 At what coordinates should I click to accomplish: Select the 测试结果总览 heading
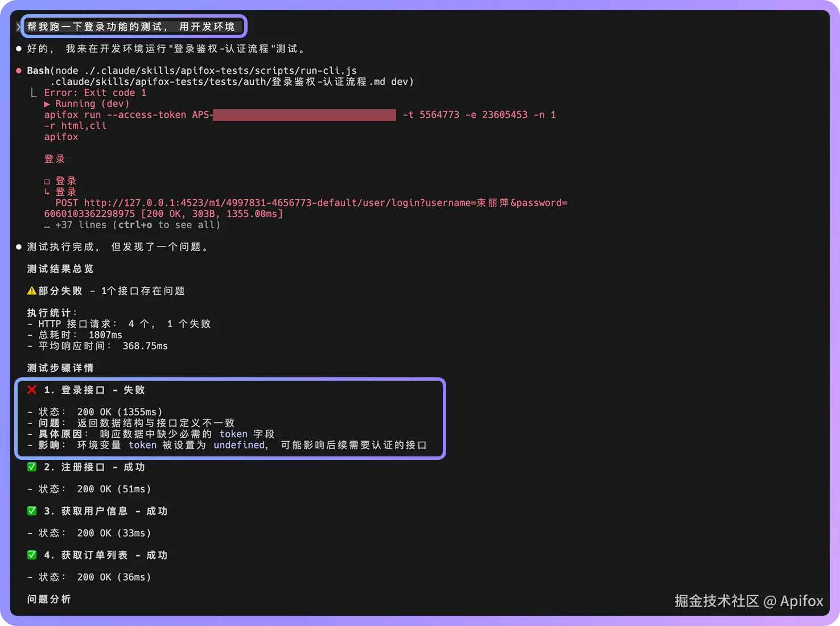tap(60, 269)
